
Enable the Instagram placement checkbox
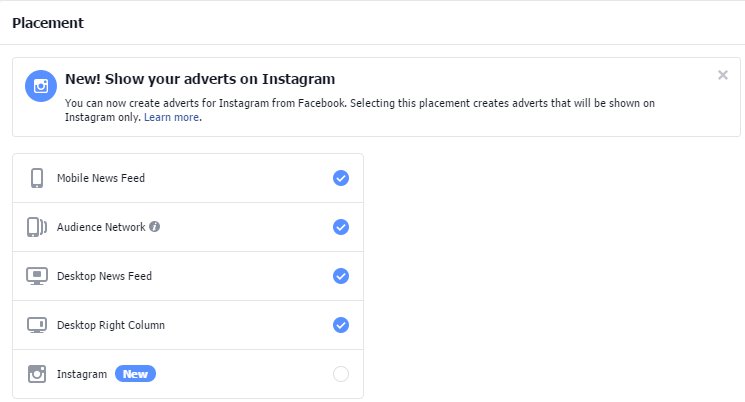340,374
